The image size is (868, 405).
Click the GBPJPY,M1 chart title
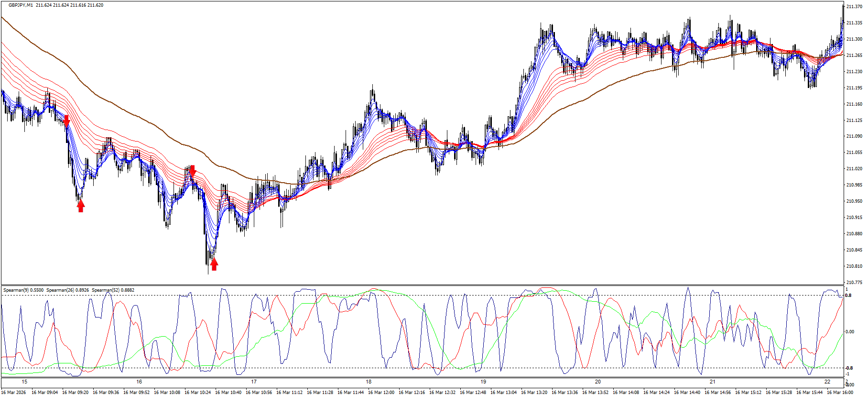coord(21,5)
